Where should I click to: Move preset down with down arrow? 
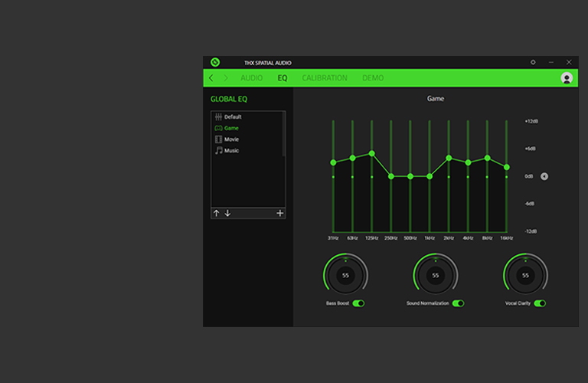(227, 213)
